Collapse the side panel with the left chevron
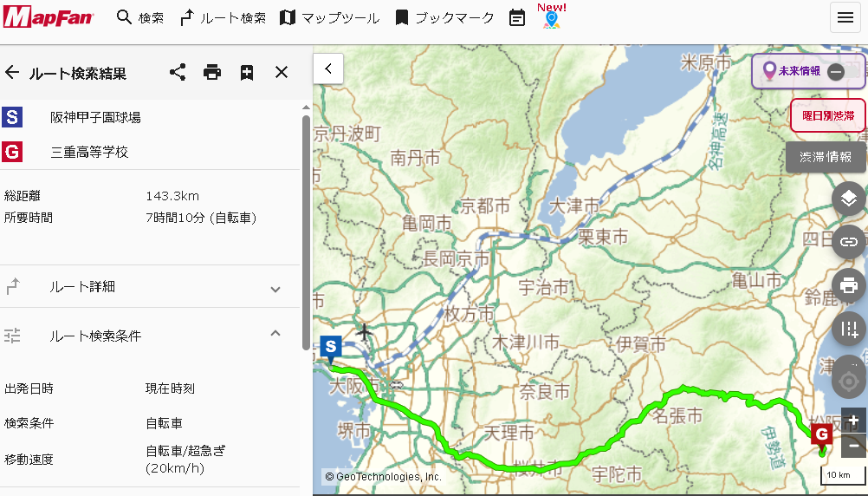The image size is (868, 496). (328, 69)
